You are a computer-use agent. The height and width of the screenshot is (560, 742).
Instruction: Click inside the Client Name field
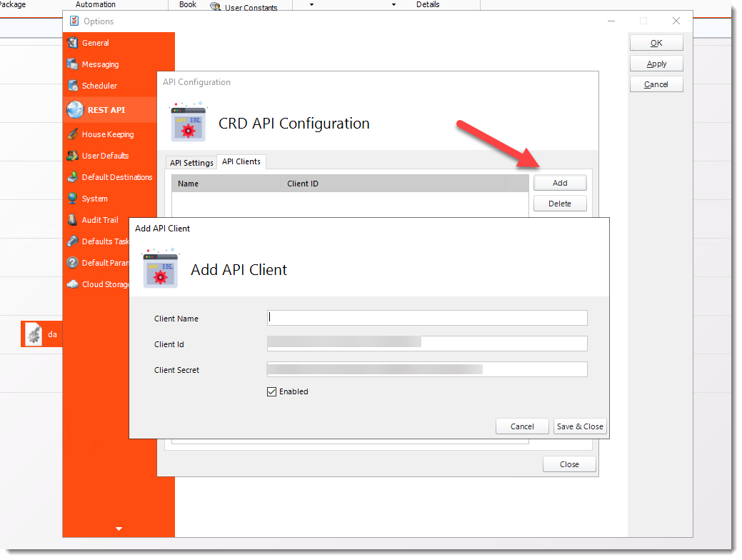click(426, 317)
